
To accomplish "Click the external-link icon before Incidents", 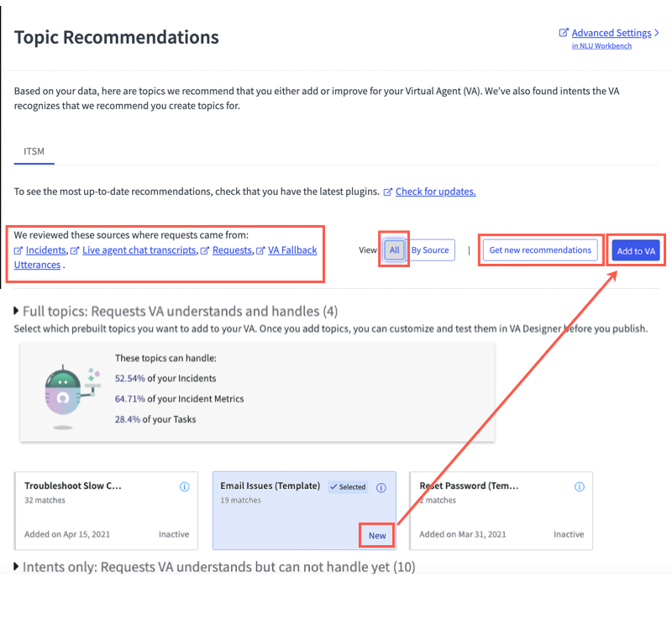I will click(x=18, y=250).
